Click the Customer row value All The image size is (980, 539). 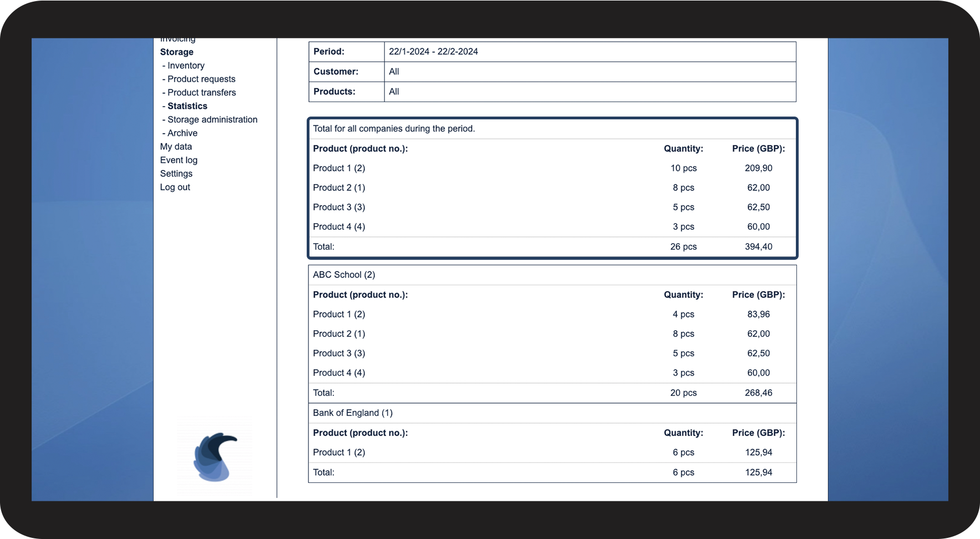[394, 72]
